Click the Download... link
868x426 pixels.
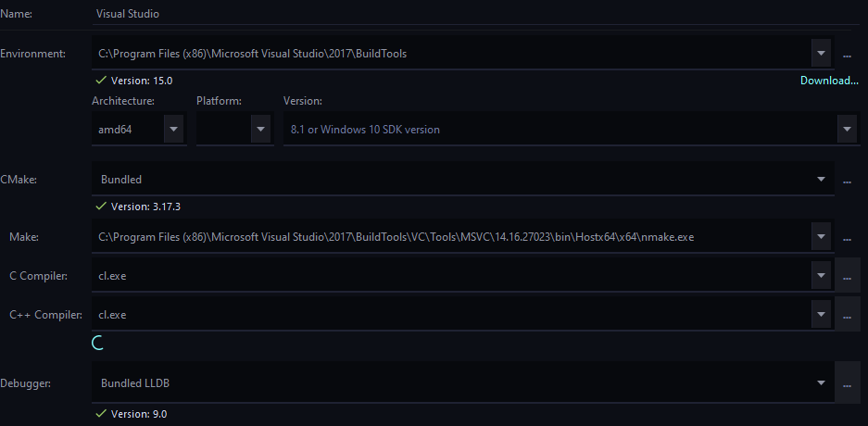829,81
